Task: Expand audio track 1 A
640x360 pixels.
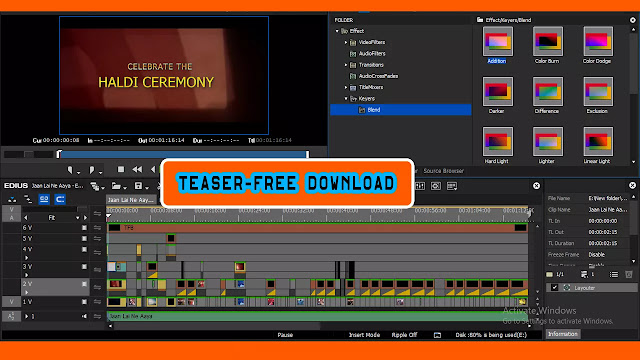Action: (x=27, y=316)
